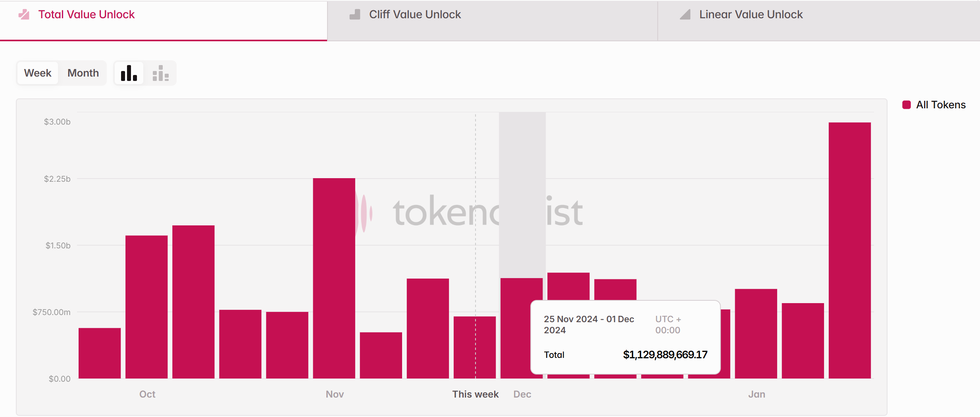Viewport: 980px width, 417px height.
Task: Click the Dec axis label
Action: [522, 394]
